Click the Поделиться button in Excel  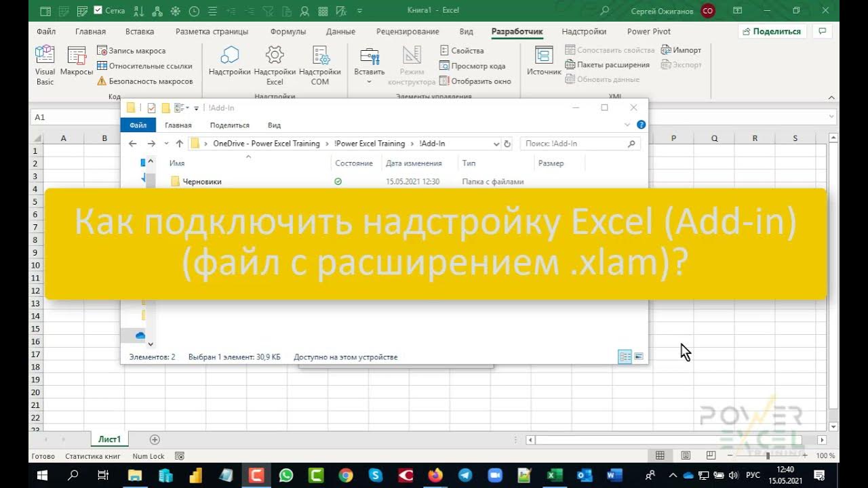[x=772, y=31]
